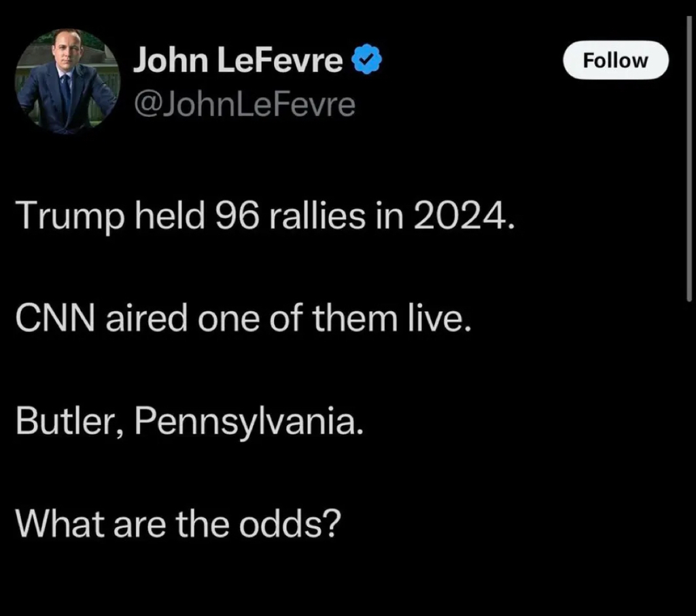Open the John LeFevre display name link
696x616 pixels.
238,62
